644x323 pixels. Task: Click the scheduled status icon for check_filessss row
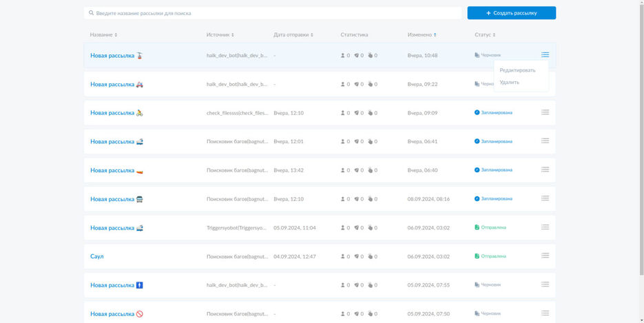tap(477, 112)
